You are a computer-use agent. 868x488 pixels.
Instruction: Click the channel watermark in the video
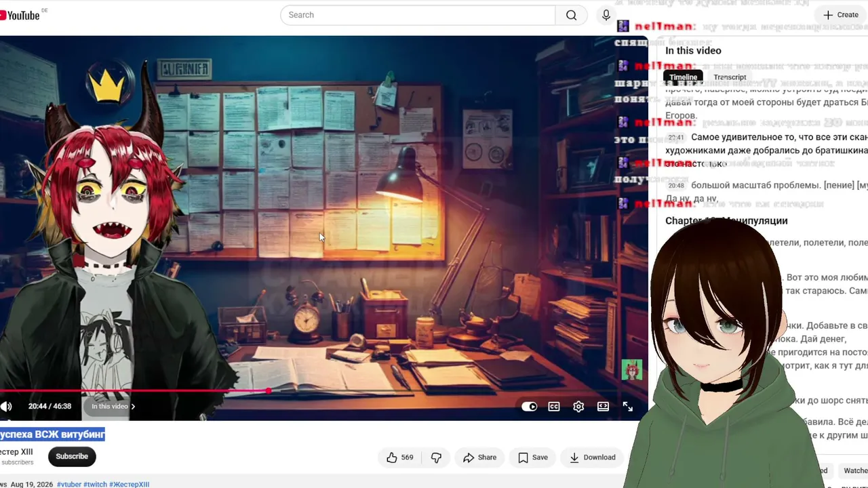(632, 369)
